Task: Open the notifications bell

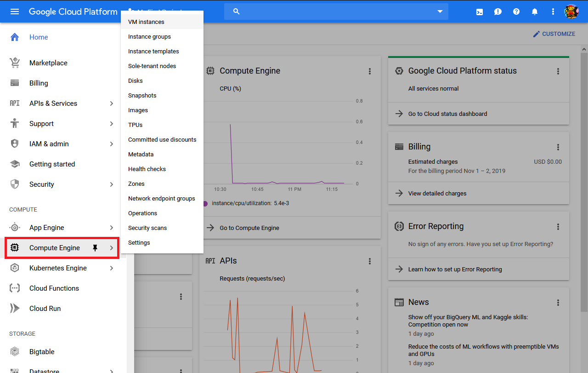Action: point(535,11)
